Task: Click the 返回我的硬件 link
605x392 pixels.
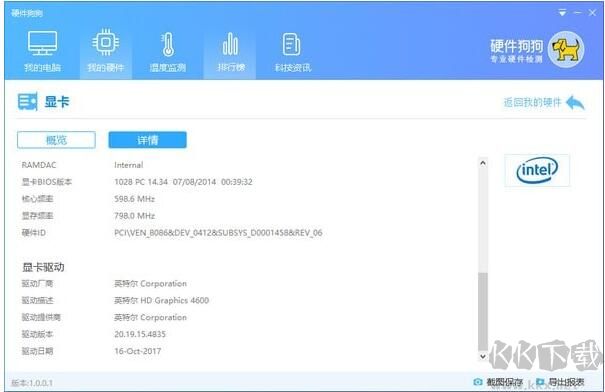Action: [x=532, y=103]
